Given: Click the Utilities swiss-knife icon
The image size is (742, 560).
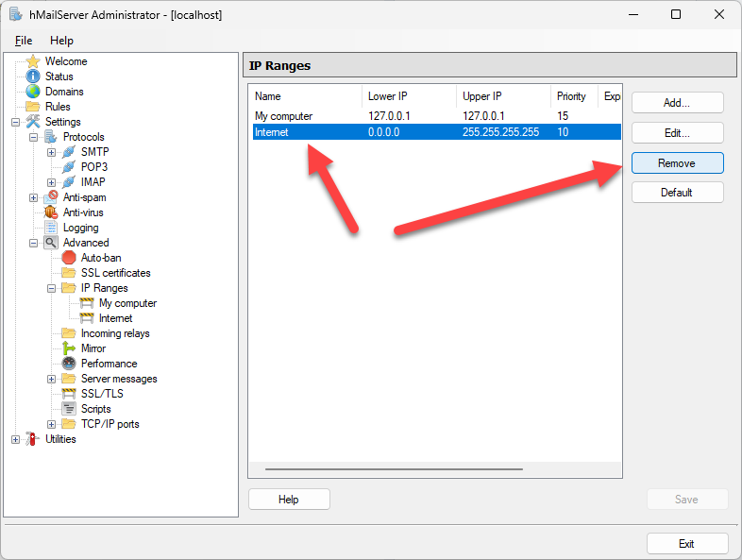Looking at the screenshot, I should click(33, 439).
